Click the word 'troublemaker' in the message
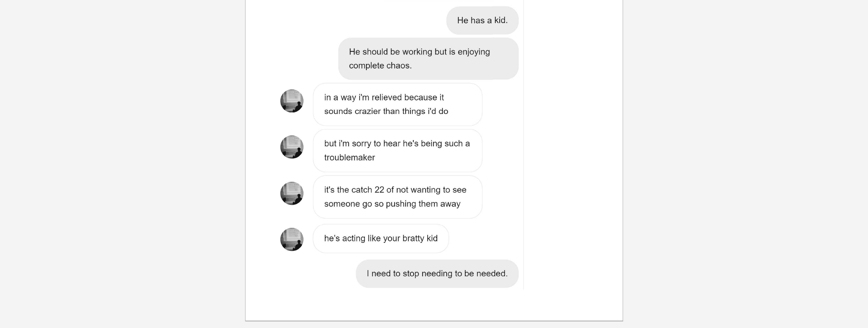This screenshot has height=328, width=868. 349,157
